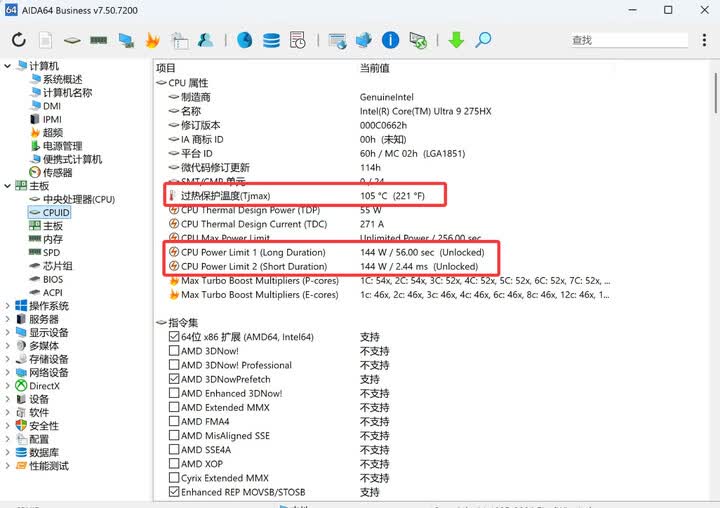
Task: Click the 当前值 column header
Action: (x=375, y=67)
